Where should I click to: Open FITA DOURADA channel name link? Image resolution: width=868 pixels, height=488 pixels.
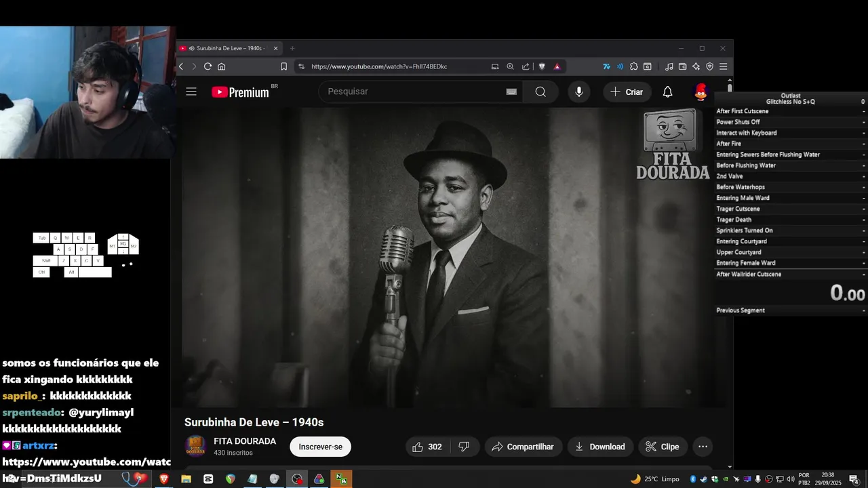click(245, 441)
